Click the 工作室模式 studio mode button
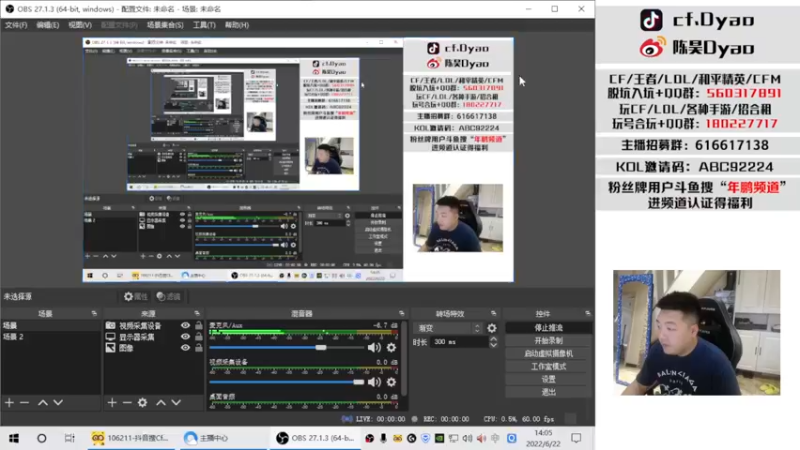 tap(548, 366)
